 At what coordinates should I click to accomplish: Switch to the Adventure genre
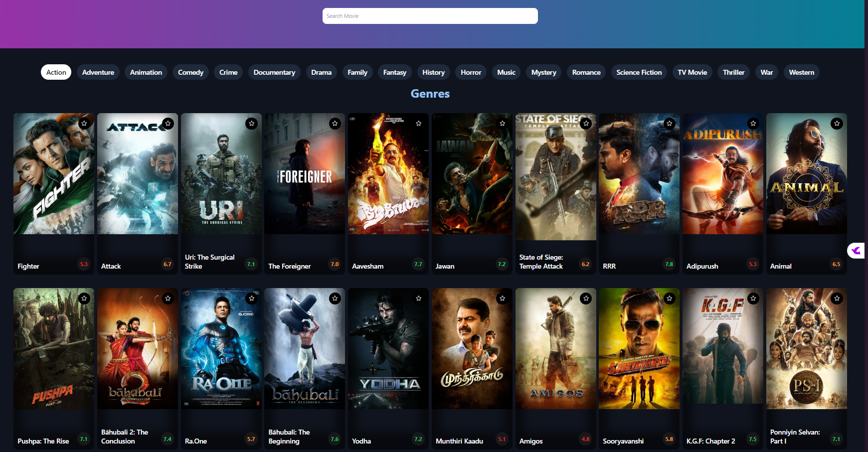tap(98, 72)
